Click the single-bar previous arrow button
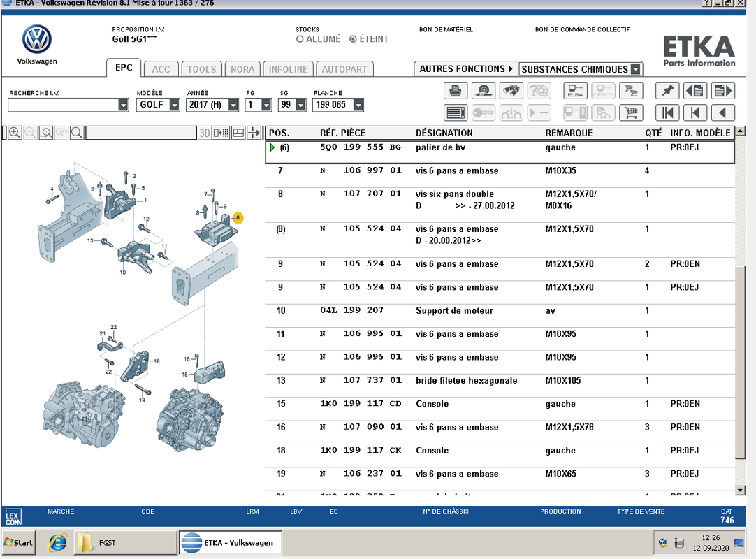Screen dimensions: 756x559 (x=695, y=113)
